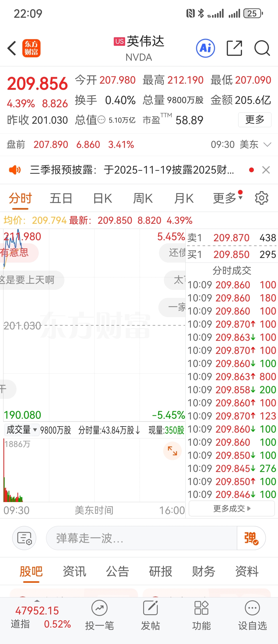Screen dimensions: 278x644
Task: Tap the 209.846 trade row
Action: (x=232, y=494)
